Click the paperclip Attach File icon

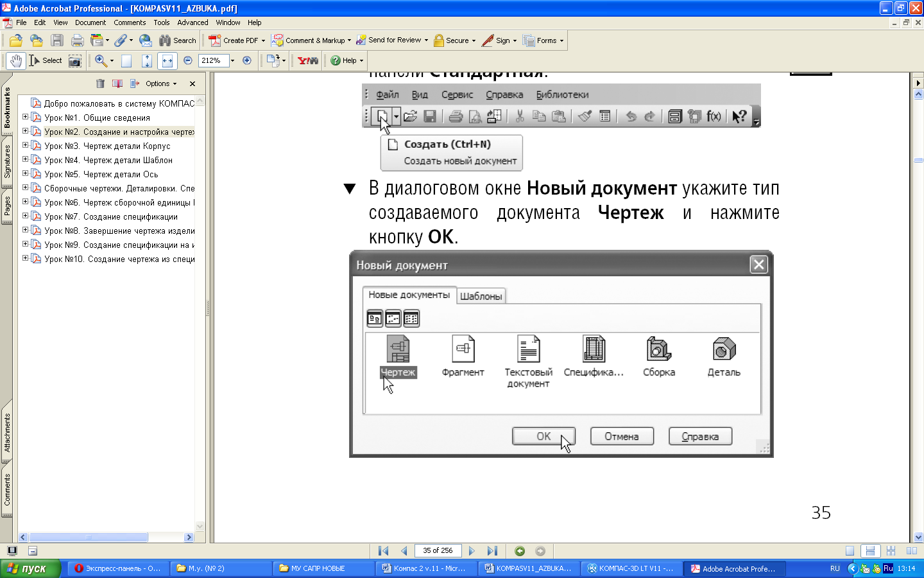121,40
